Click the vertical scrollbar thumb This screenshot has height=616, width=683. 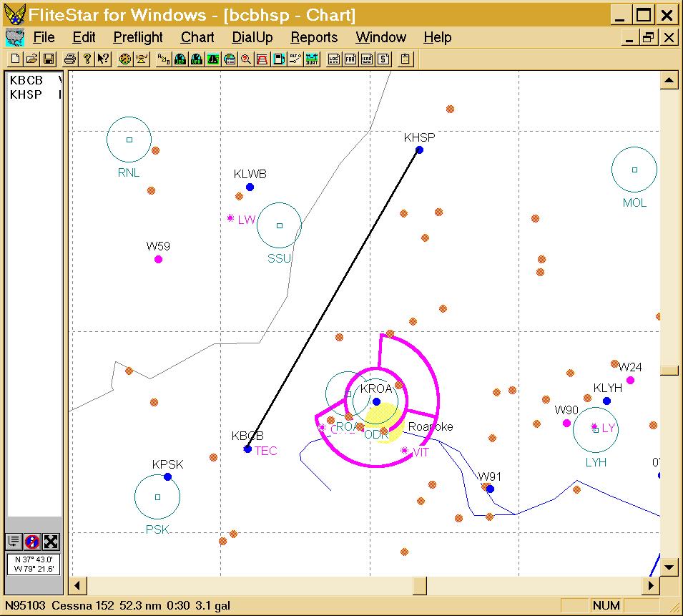click(669, 371)
